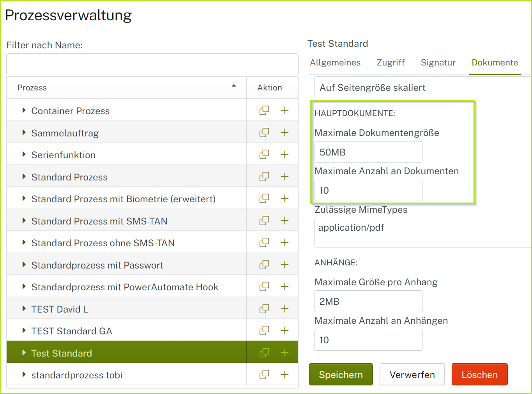Expand the Container Prozess tree item
The height and width of the screenshot is (394, 532).
point(24,110)
